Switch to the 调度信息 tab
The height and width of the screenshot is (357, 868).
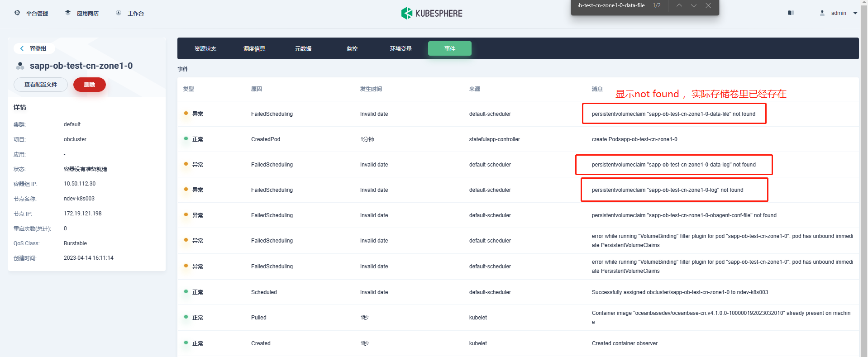[254, 48]
